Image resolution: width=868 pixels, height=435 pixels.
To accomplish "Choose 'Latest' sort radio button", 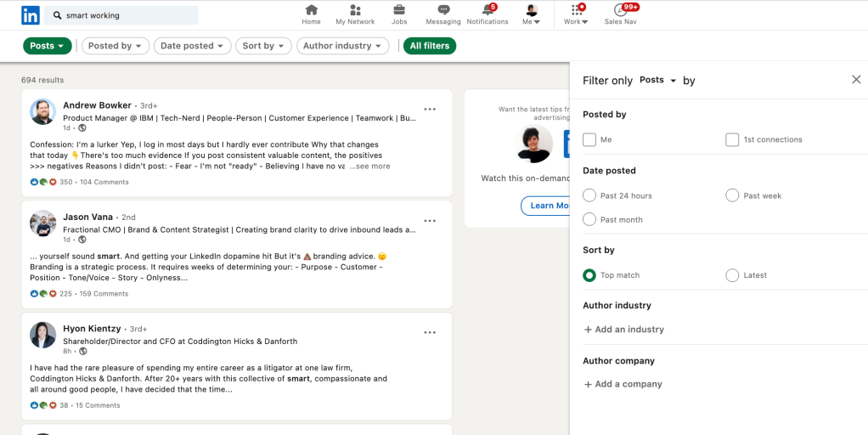I will (x=732, y=275).
